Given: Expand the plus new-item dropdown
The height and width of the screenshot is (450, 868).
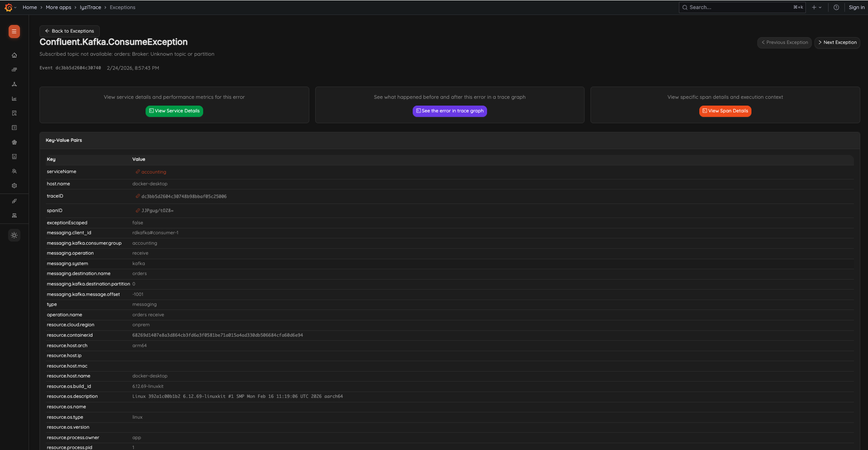Looking at the screenshot, I should tap(817, 7).
